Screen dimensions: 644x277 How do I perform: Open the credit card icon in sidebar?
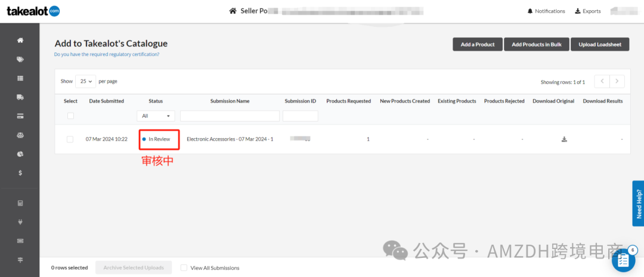[20, 116]
